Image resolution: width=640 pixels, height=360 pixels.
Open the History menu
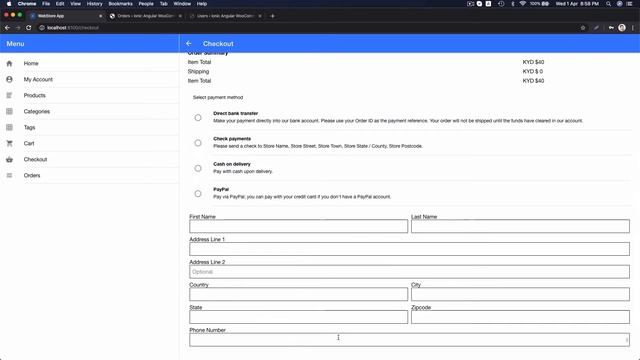click(x=94, y=4)
